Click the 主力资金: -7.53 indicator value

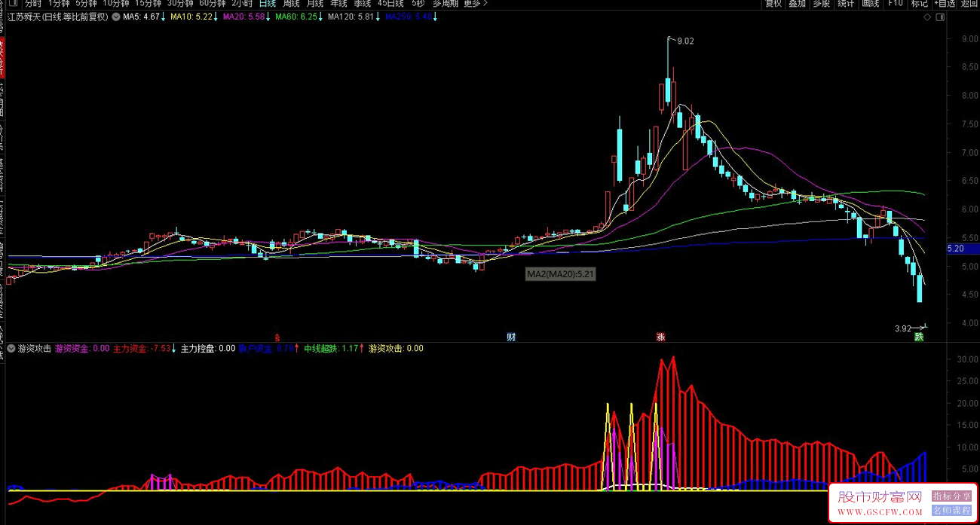point(142,349)
